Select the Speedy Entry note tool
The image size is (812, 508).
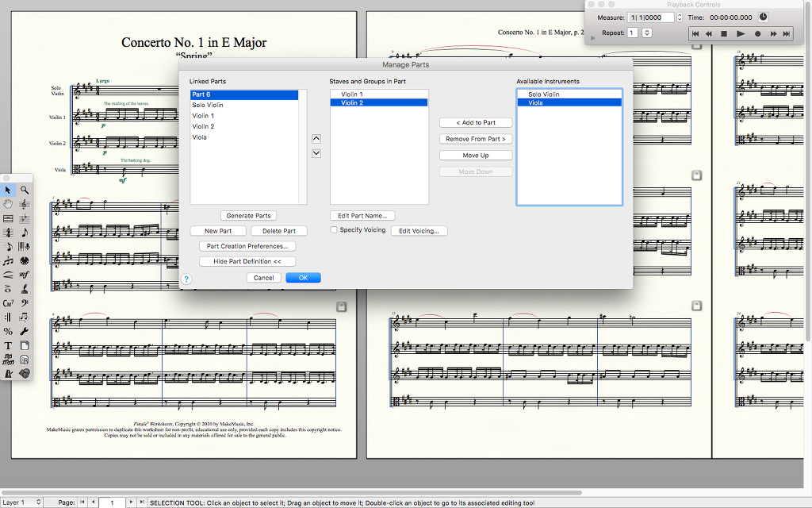click(8, 246)
